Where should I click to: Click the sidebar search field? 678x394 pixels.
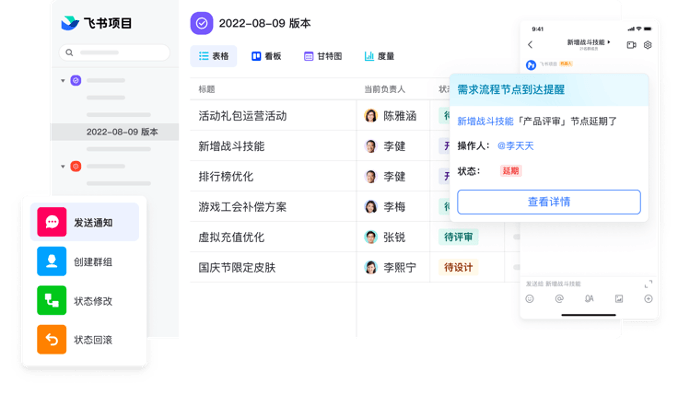[114, 53]
